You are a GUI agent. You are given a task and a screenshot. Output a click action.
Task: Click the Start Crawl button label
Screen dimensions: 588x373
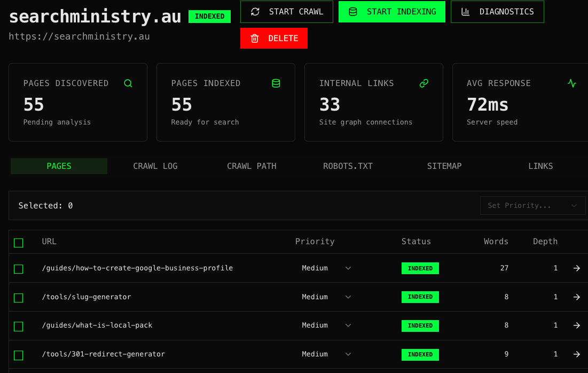coord(296,12)
